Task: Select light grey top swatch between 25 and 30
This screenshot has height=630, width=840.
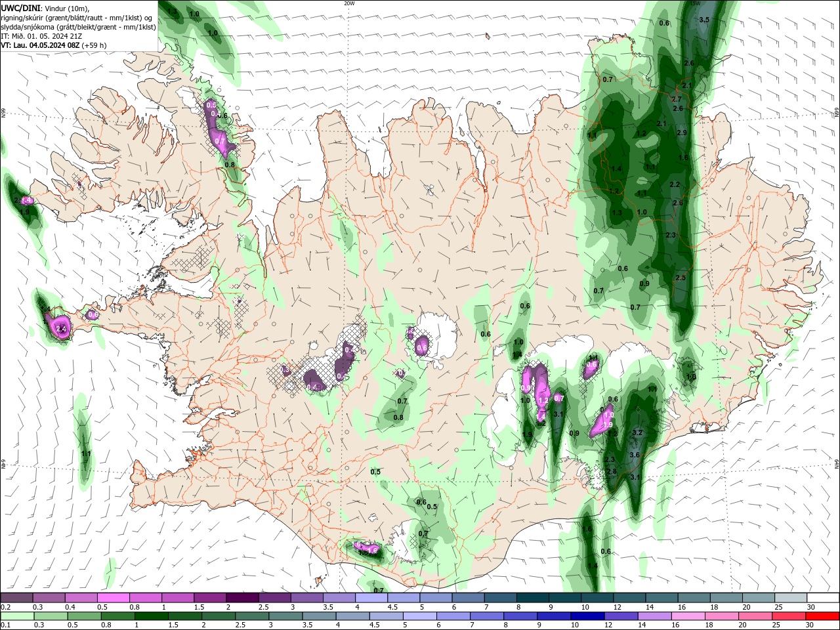Action: pos(790,598)
